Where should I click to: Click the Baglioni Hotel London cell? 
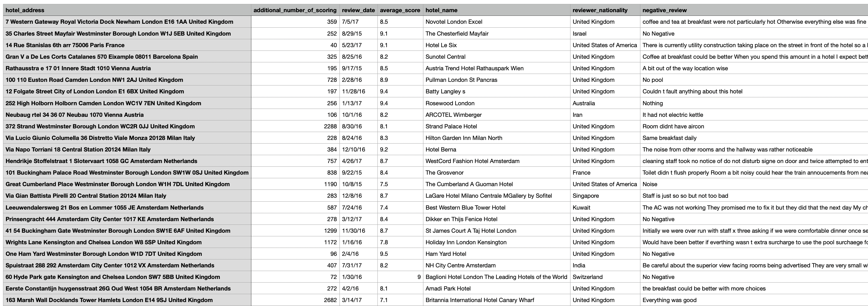pyautogui.click(x=497, y=277)
